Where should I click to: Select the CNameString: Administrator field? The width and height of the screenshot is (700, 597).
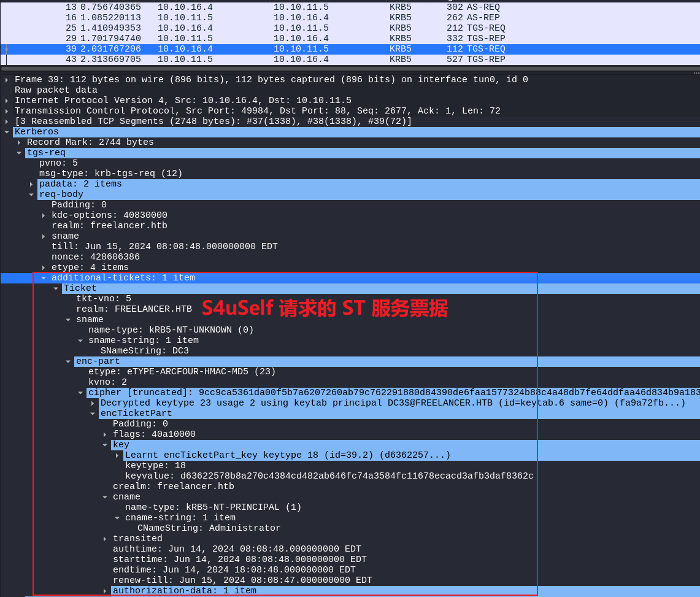coord(209,528)
